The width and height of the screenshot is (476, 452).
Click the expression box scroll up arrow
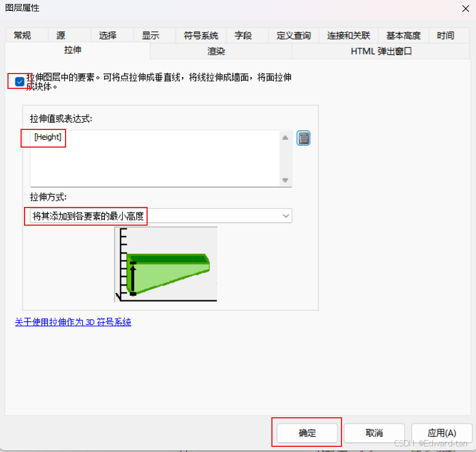[x=285, y=137]
